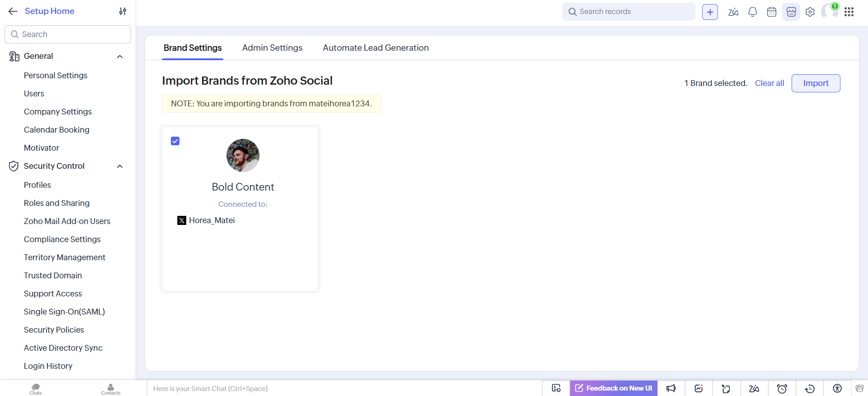Switch to Admin Settings tab

[272, 48]
